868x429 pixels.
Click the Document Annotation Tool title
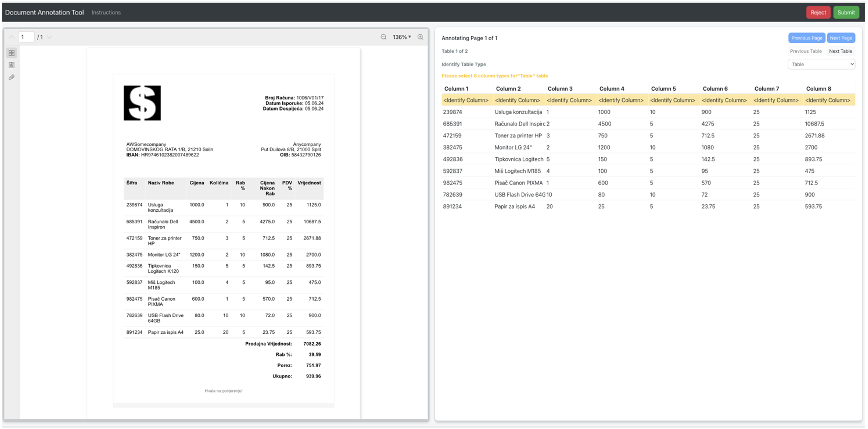pos(44,13)
